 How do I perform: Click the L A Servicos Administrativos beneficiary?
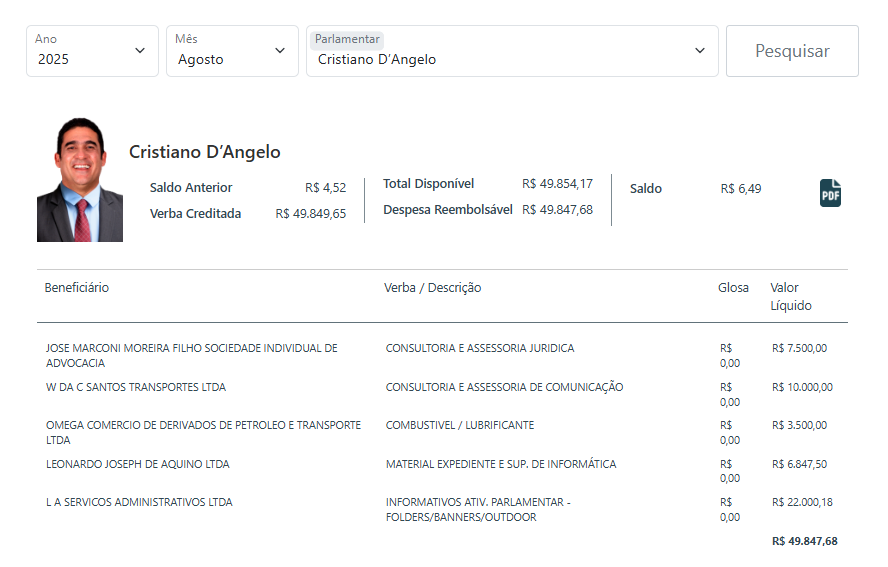[x=139, y=502]
